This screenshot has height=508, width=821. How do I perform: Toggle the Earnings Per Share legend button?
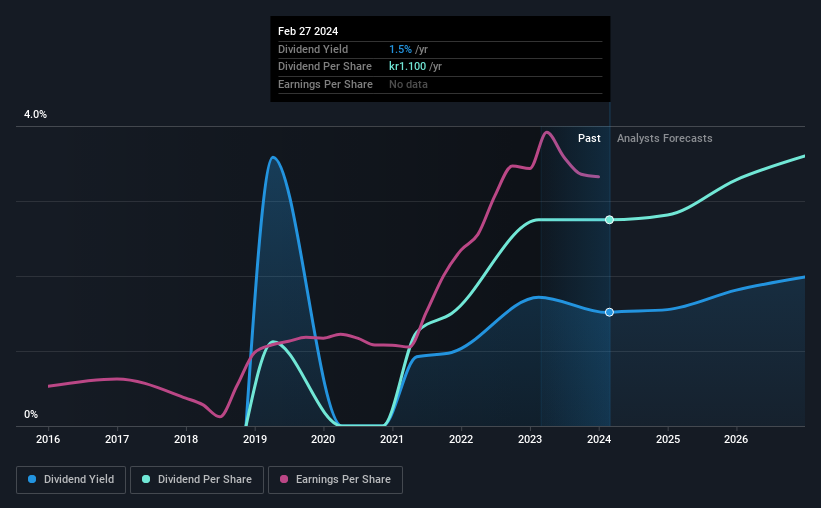(336, 480)
